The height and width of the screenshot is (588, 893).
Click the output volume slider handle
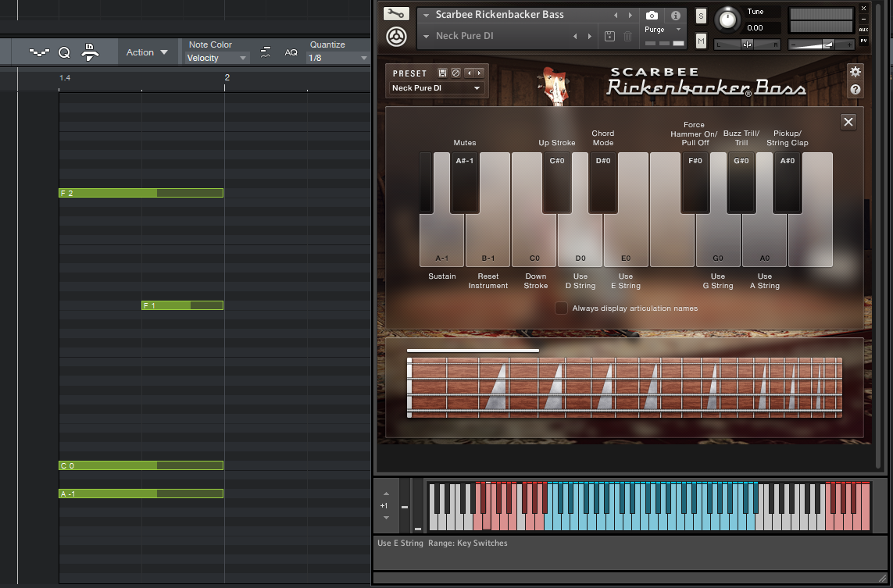coord(829,45)
